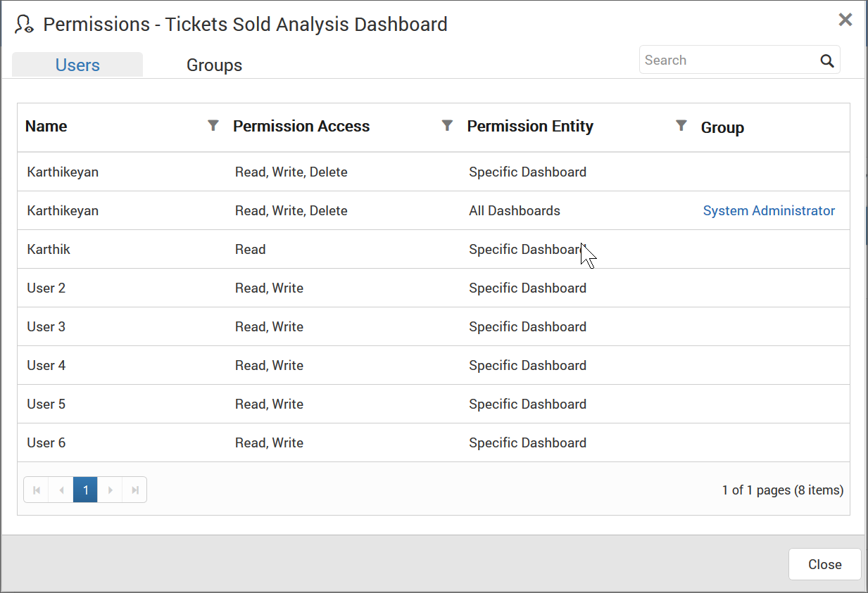Select the User 4 name cell
The width and height of the screenshot is (868, 593).
tap(46, 365)
